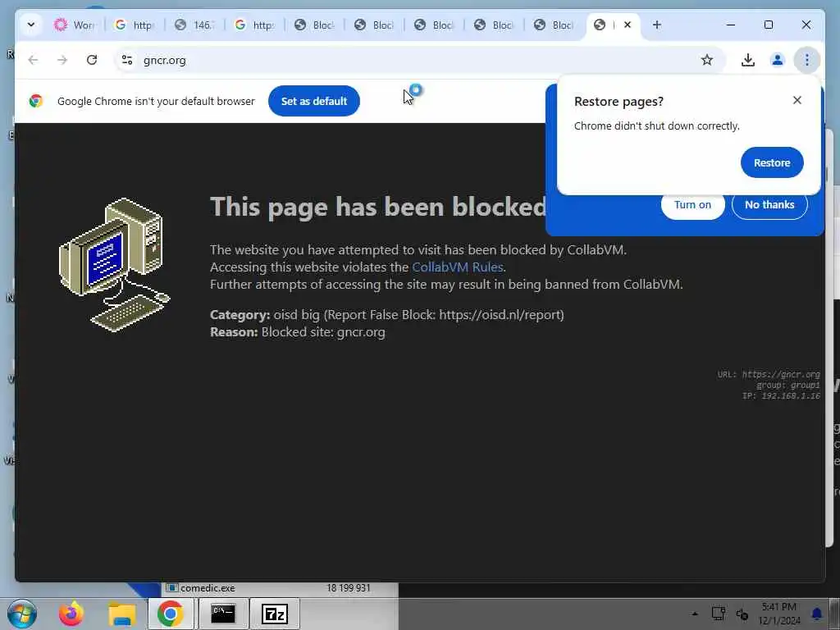This screenshot has height=630, width=840.
Task: Click the retro computer illustration
Action: tap(115, 265)
